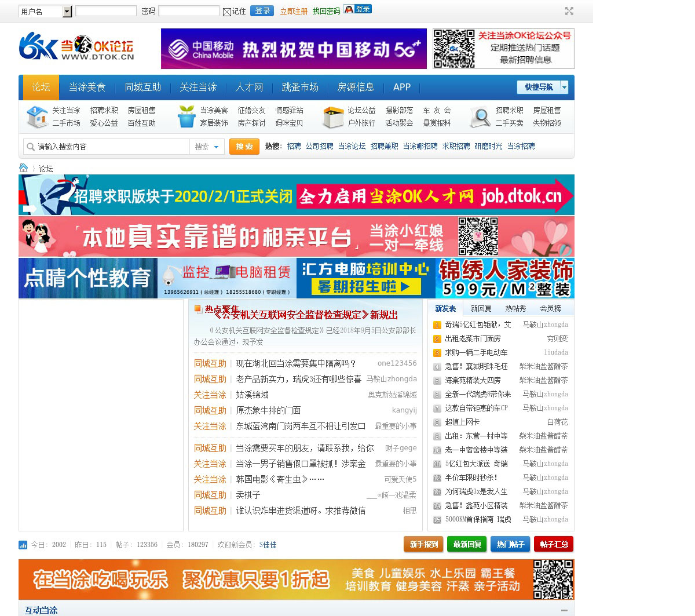Viewport: 695px width, 616px height.
Task: Click the home breadcrumb icon
Action: pos(24,168)
